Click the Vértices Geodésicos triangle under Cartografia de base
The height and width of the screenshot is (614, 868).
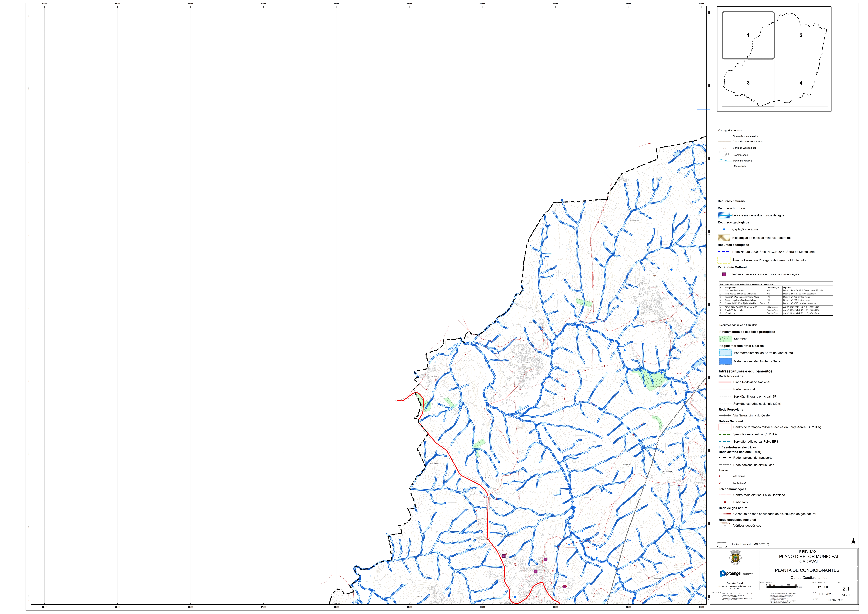(724, 148)
